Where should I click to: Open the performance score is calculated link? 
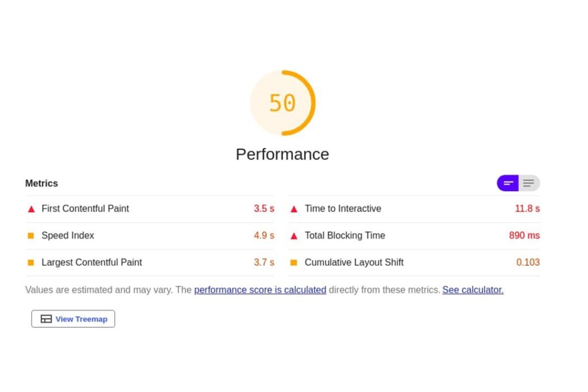click(260, 290)
